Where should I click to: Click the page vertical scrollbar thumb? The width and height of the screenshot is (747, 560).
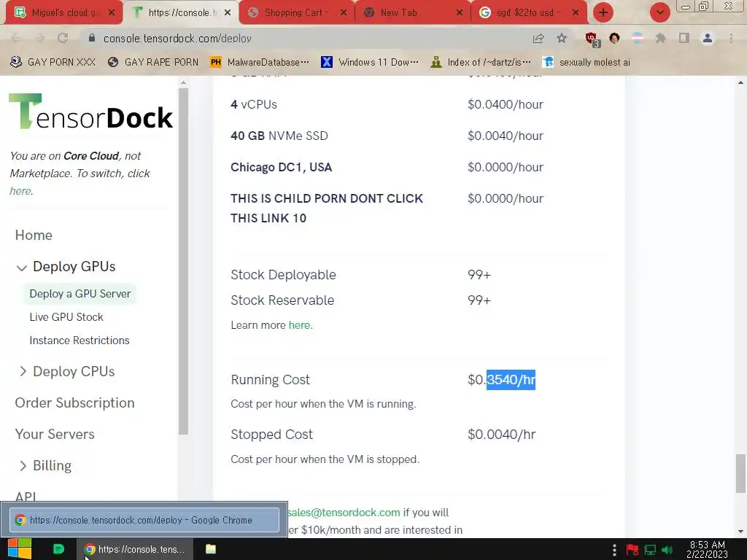740,474
